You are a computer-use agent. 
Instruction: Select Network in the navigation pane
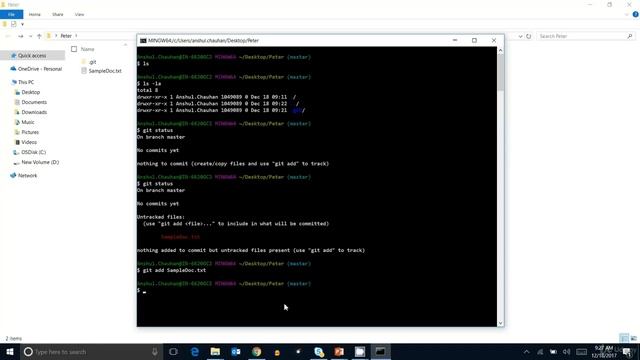click(x=27, y=176)
